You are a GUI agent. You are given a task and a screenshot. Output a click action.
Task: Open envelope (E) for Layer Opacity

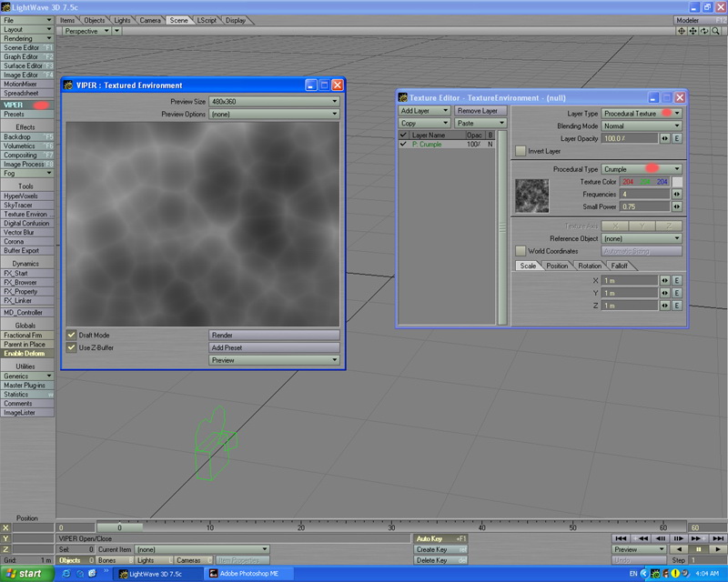pos(677,138)
